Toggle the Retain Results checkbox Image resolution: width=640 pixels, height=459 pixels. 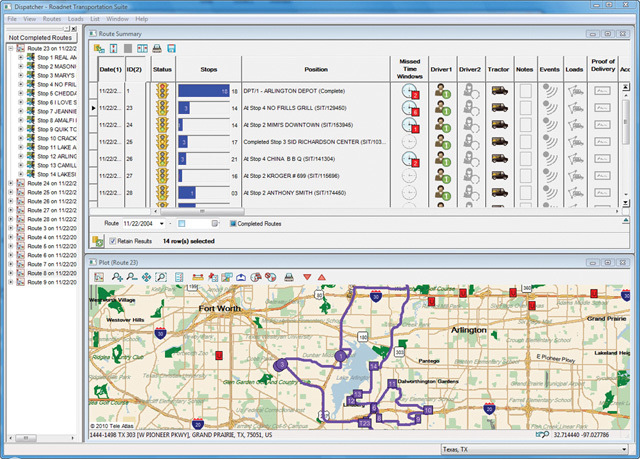point(111,241)
